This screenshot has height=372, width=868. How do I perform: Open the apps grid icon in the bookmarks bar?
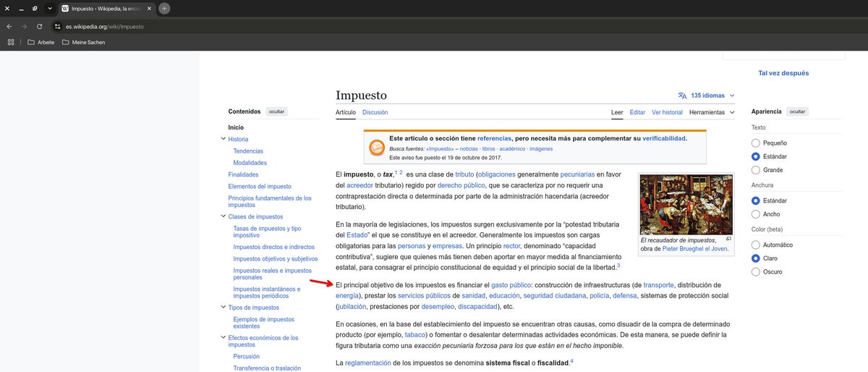pos(11,42)
